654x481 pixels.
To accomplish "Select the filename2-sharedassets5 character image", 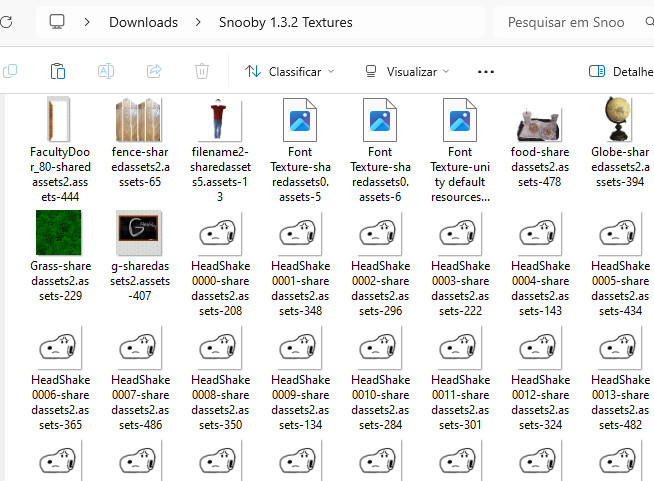I will click(x=219, y=122).
